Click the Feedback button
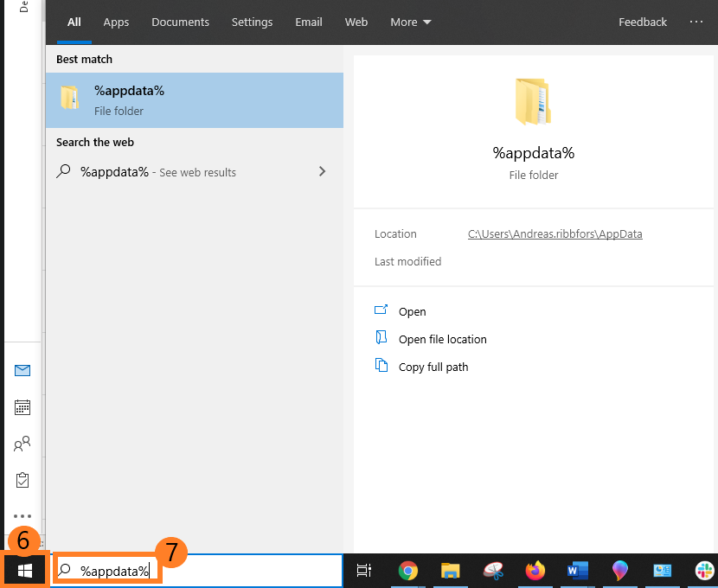Image resolution: width=718 pixels, height=588 pixels. [x=643, y=22]
